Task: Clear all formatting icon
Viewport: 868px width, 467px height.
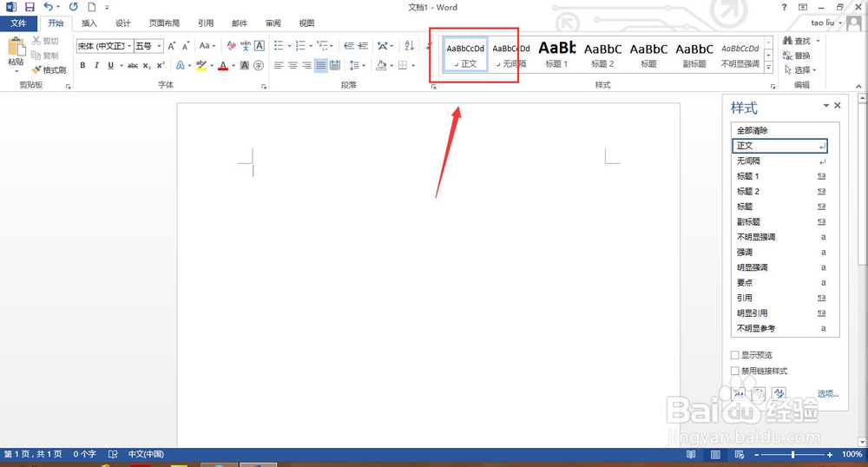Action: tap(232, 46)
